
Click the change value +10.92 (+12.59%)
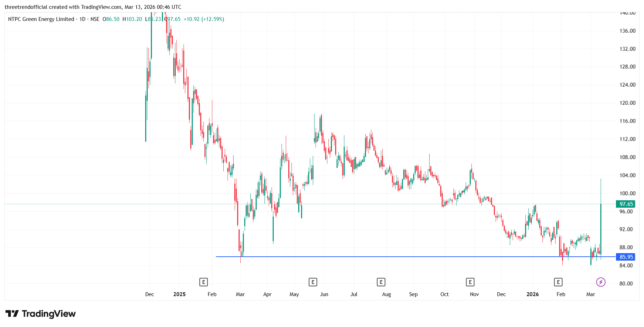(x=204, y=19)
